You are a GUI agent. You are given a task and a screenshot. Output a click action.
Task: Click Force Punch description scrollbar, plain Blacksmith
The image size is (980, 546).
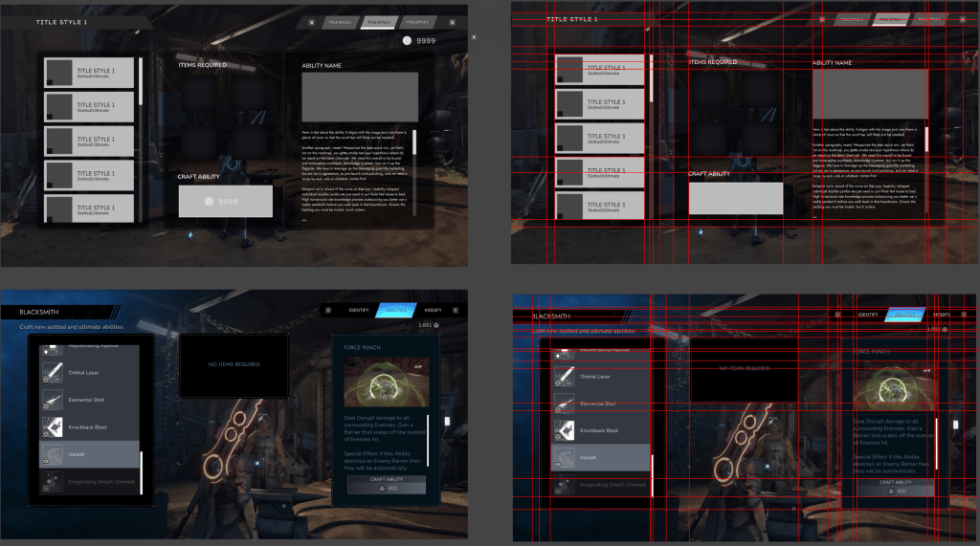pos(428,440)
